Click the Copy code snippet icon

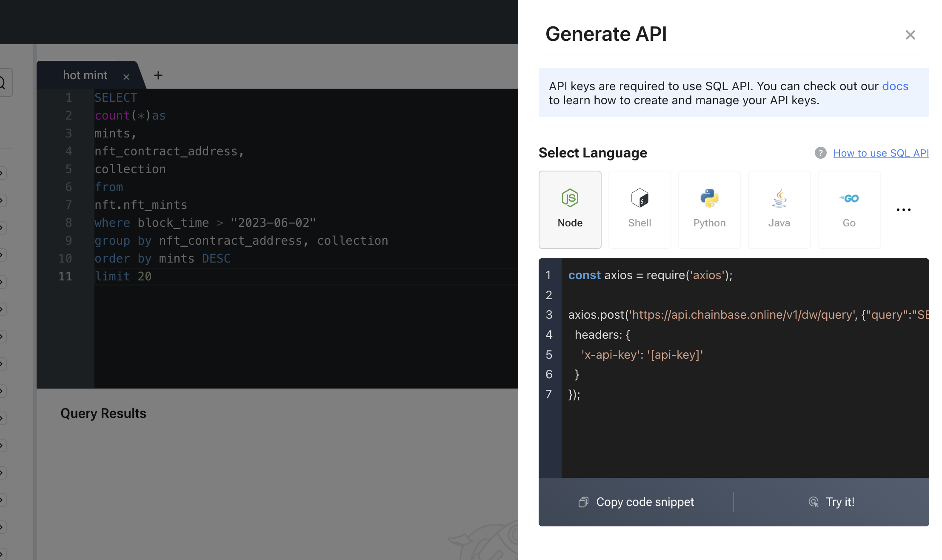[584, 502]
